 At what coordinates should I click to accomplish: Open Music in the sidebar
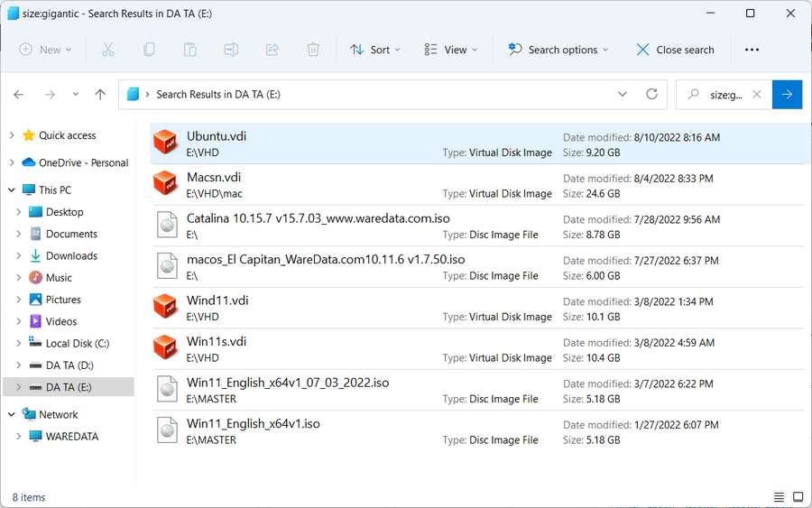[59, 278]
